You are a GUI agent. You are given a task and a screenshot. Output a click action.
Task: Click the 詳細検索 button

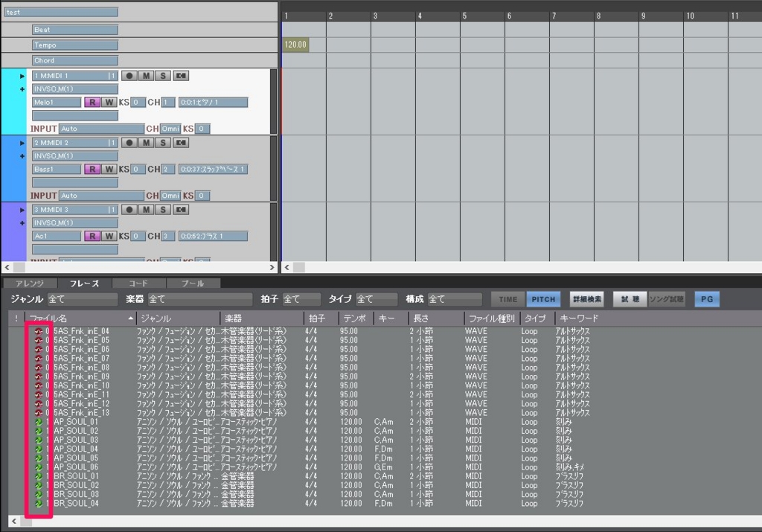point(586,299)
